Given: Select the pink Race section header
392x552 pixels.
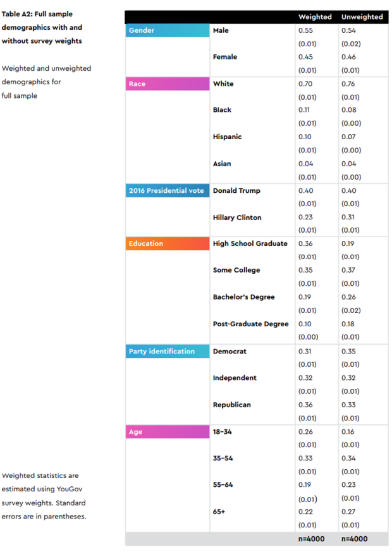Looking at the screenshot, I should 167,84.
